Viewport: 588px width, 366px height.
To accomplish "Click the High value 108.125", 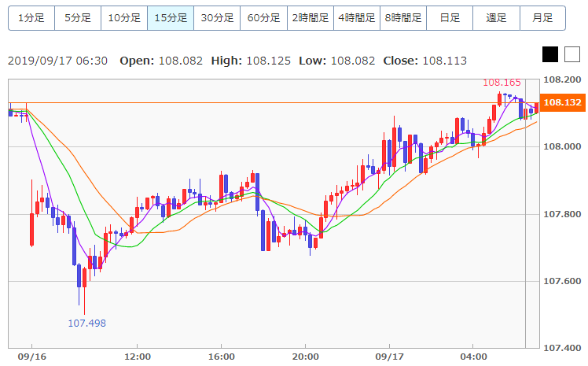I will (x=269, y=61).
